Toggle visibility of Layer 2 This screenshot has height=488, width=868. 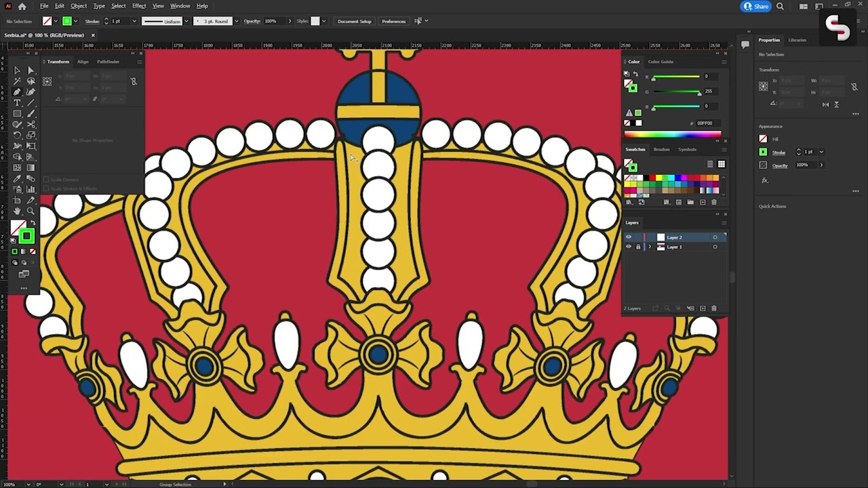(x=628, y=237)
